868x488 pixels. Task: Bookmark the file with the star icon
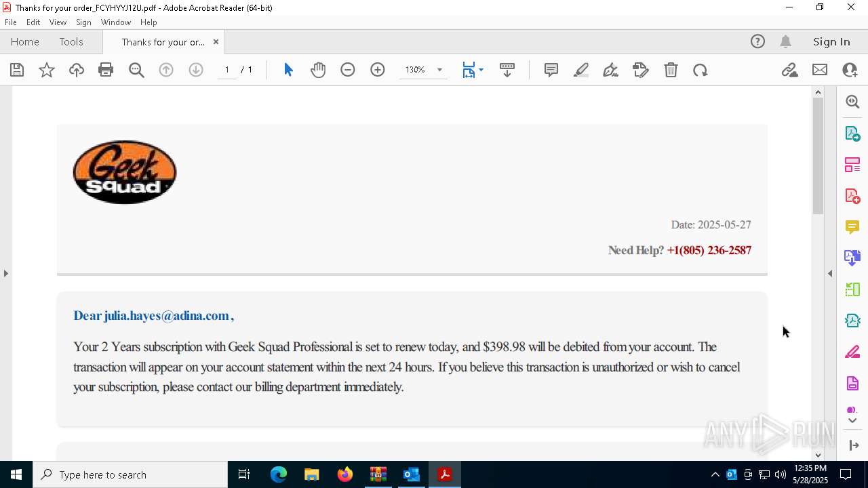(47, 70)
